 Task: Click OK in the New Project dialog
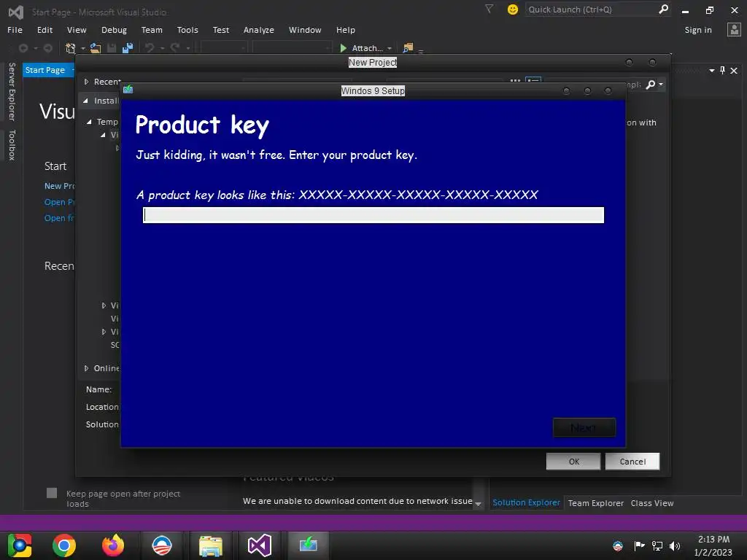[x=573, y=462]
